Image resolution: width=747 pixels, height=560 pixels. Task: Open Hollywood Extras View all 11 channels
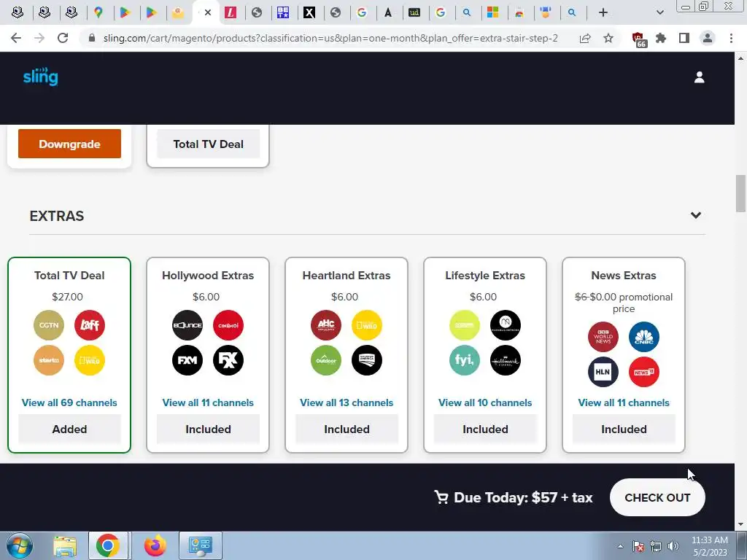pos(208,402)
